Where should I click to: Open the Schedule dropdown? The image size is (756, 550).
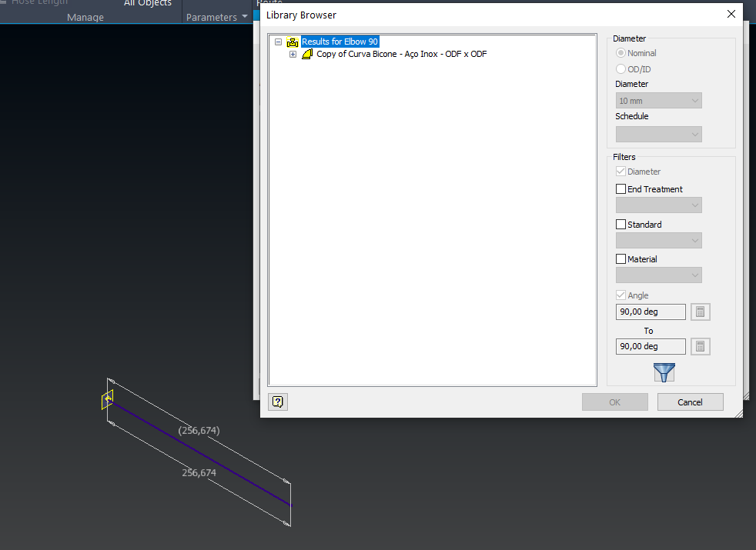(658, 135)
